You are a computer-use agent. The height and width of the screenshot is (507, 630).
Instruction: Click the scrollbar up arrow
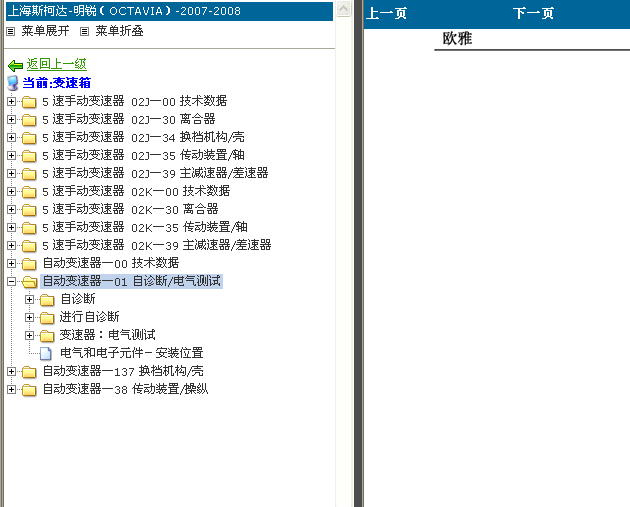tap(344, 9)
